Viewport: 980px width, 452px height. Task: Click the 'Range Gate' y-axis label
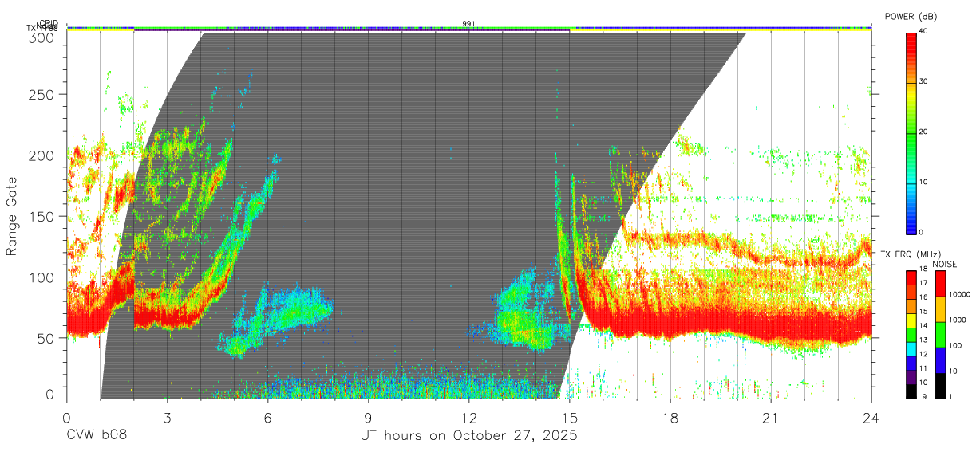[12, 217]
